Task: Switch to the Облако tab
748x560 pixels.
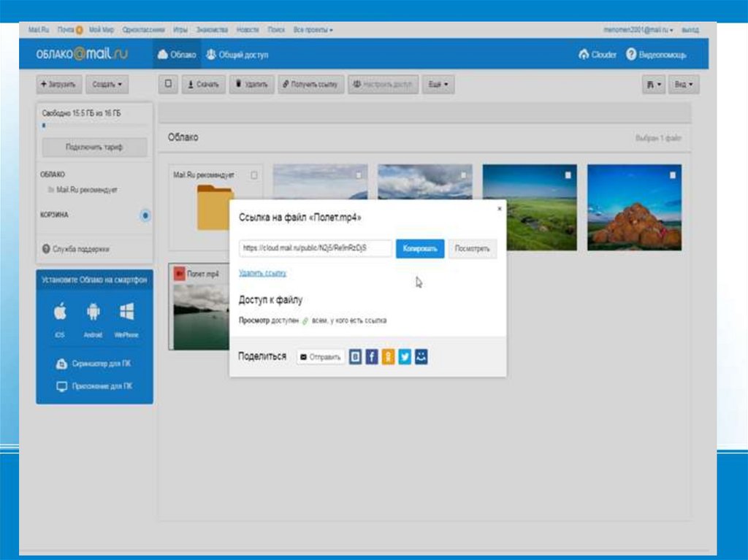Action: [177, 54]
